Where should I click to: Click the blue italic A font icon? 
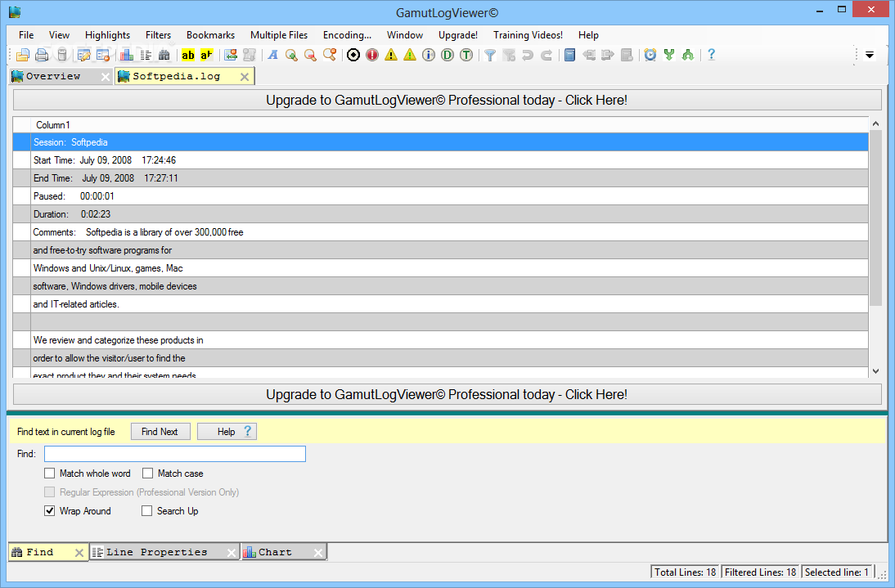pyautogui.click(x=273, y=56)
